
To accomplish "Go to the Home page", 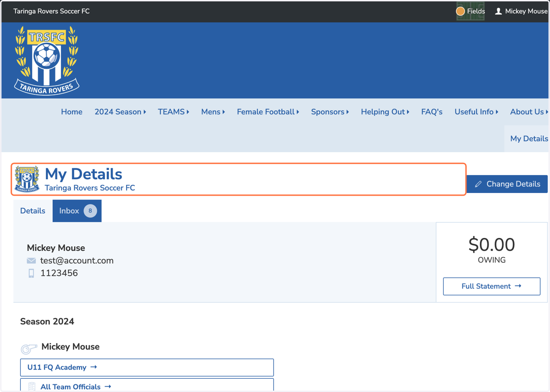I will tap(71, 112).
